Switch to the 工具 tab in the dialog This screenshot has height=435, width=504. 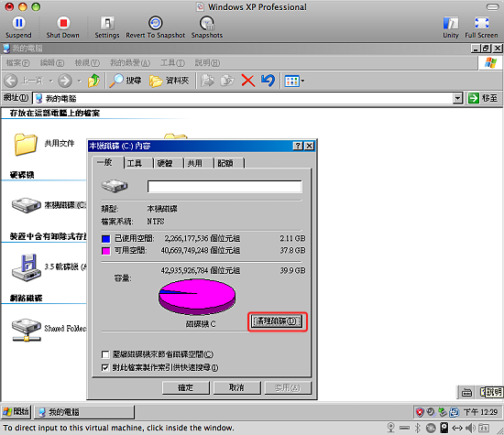137,163
